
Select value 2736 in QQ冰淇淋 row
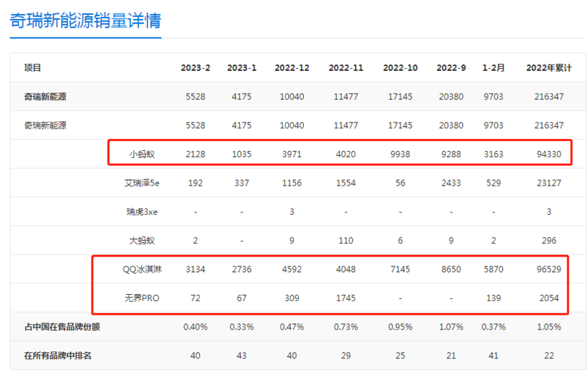[242, 269]
